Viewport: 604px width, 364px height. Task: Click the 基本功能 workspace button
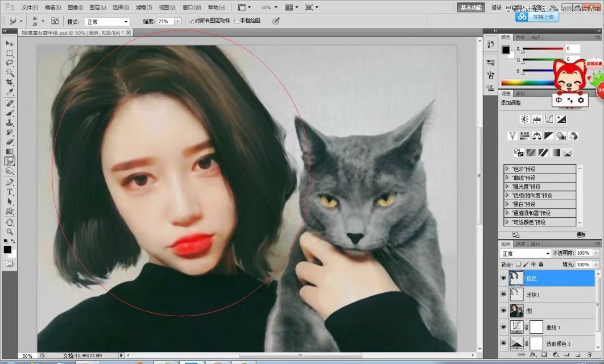coord(471,8)
